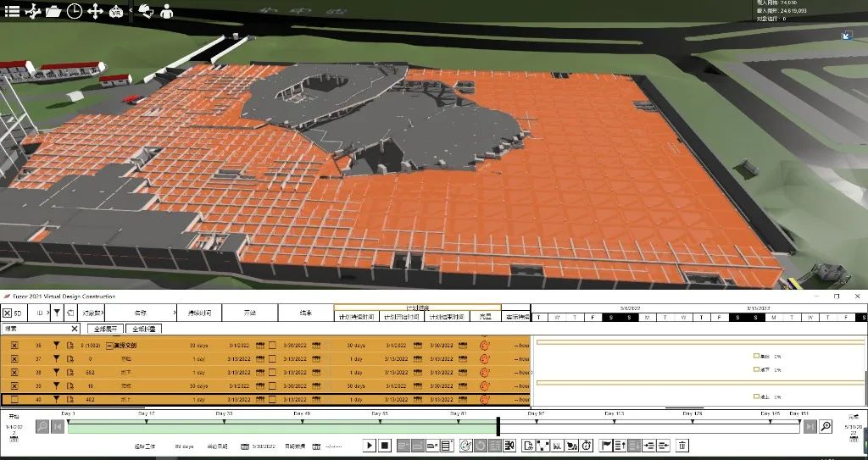Toggle the square checkbox after row 37 start date

(272, 358)
